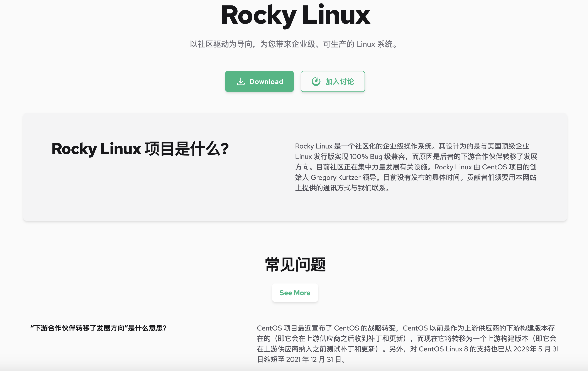Click the download arrow icon
The width and height of the screenshot is (588, 371).
click(x=241, y=81)
